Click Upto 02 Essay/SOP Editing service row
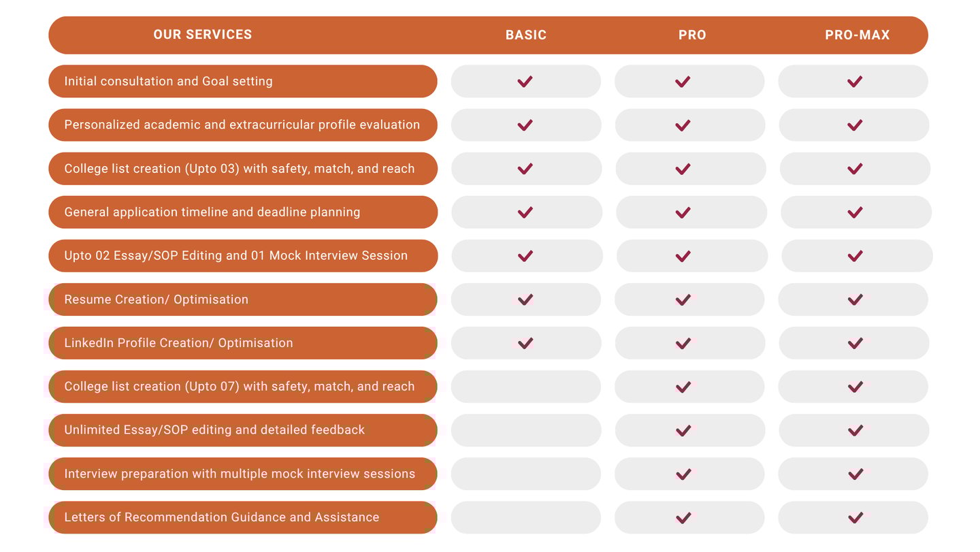980x552 pixels. tap(235, 256)
